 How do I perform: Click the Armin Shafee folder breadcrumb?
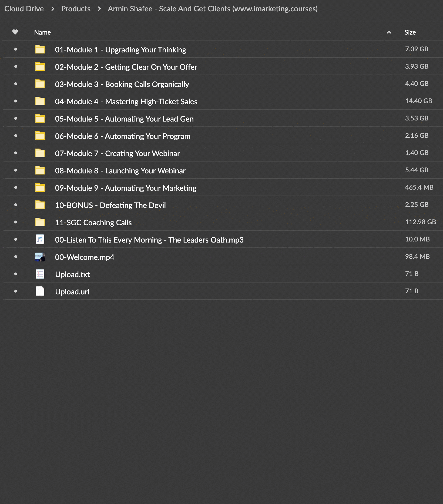pyautogui.click(x=213, y=9)
